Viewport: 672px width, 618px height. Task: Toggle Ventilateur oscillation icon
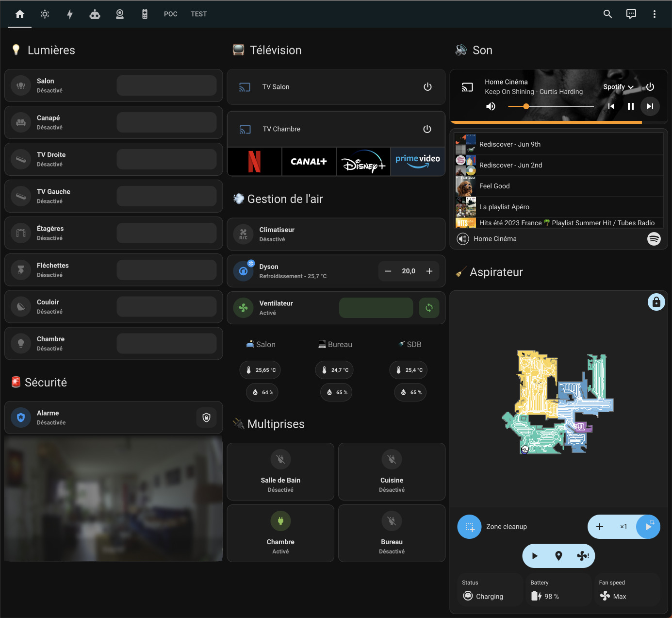click(x=429, y=308)
